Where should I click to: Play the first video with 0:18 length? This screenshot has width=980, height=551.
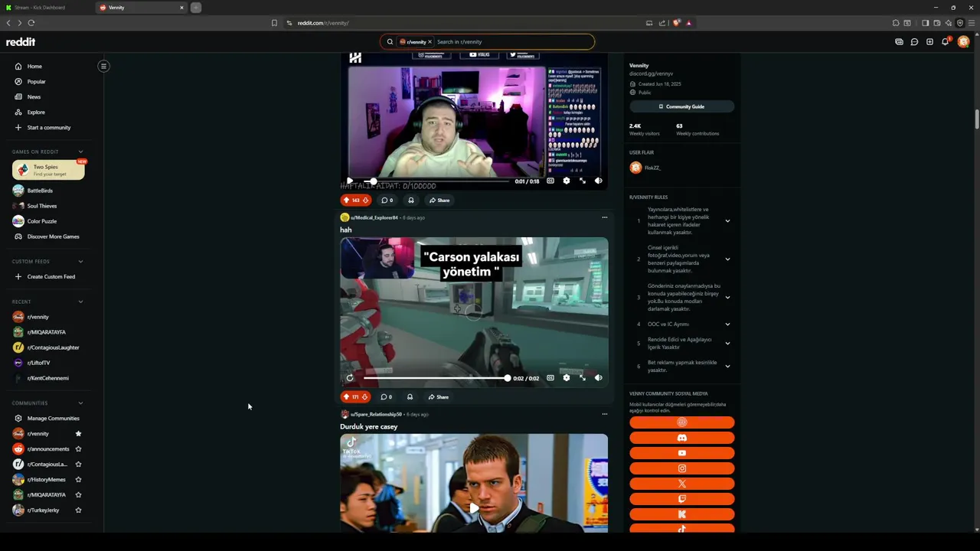tap(350, 181)
